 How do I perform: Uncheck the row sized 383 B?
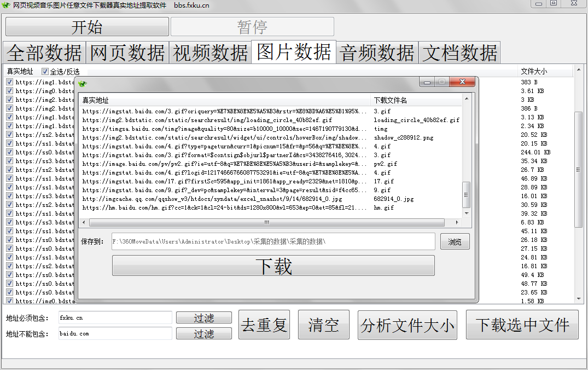click(x=9, y=82)
